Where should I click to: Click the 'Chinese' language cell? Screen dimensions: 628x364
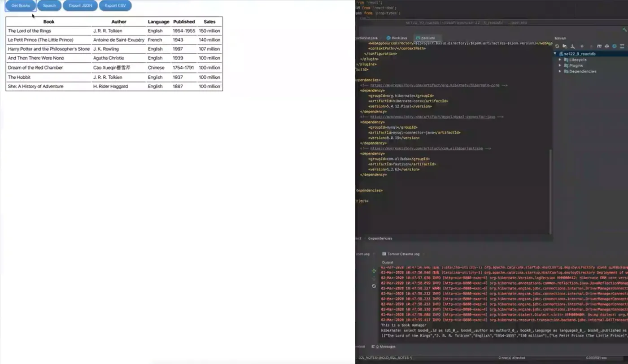159,68
